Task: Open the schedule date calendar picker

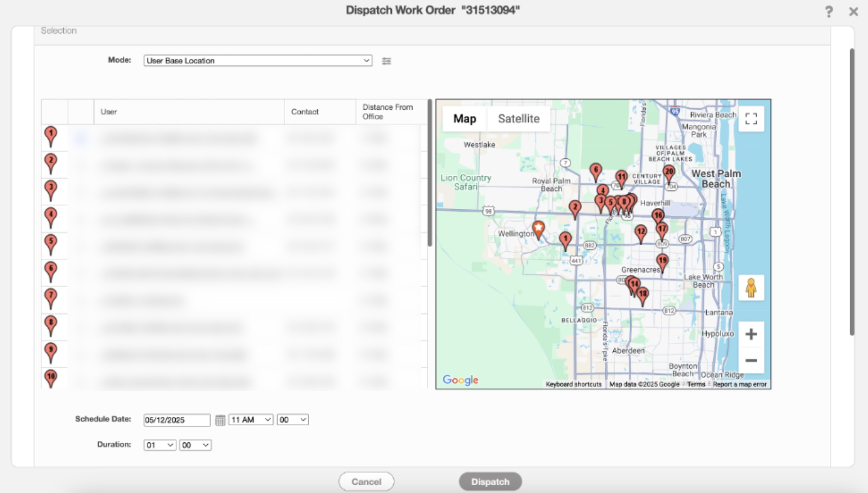Action: point(220,420)
